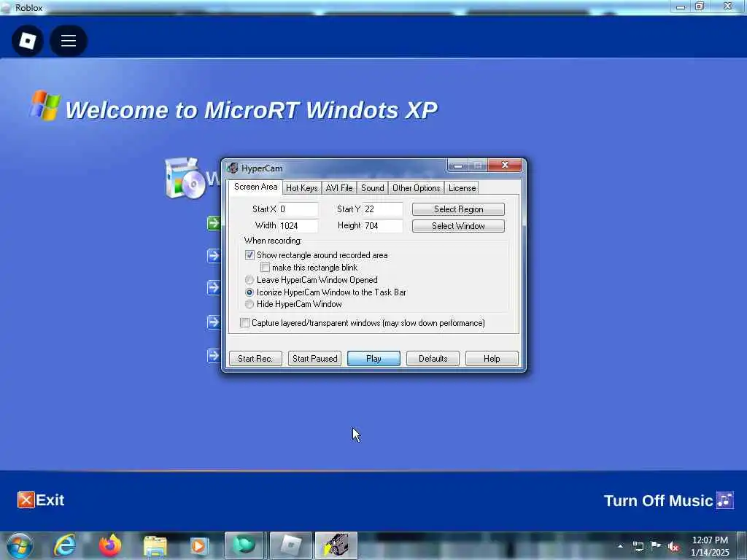Click the Start Y input field
Image resolution: width=747 pixels, height=560 pixels.
[383, 209]
